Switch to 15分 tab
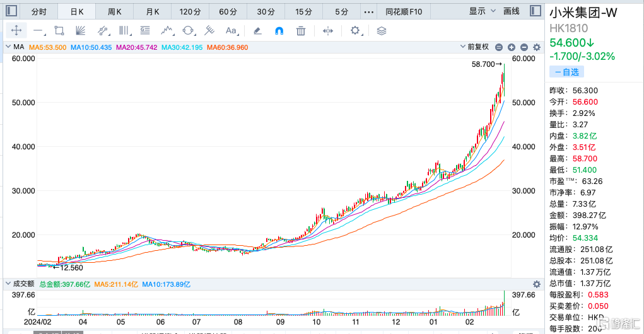 303,11
